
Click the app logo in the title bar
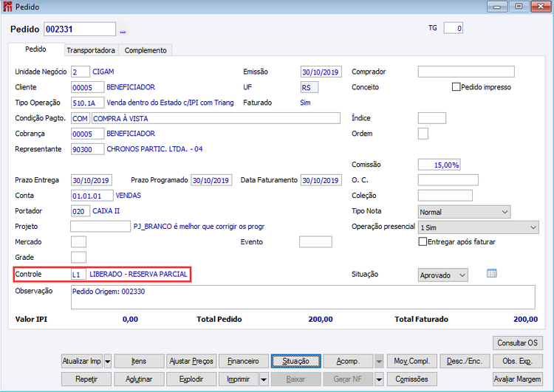(7, 7)
